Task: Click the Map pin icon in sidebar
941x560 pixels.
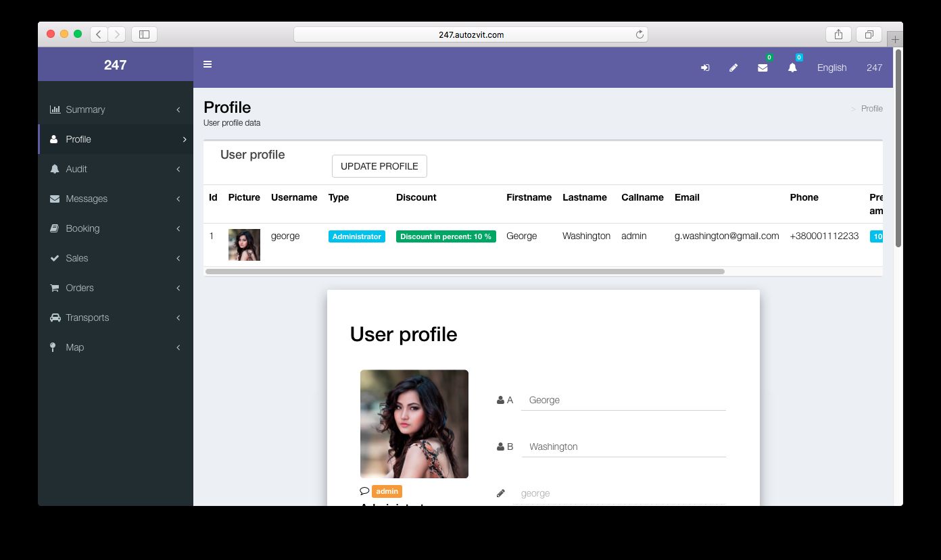Action: pos(53,347)
